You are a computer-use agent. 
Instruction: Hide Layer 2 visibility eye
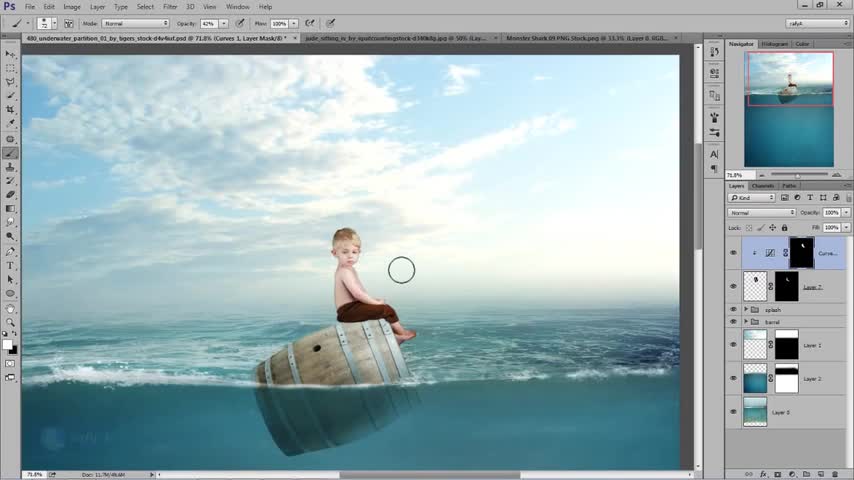coord(733,378)
